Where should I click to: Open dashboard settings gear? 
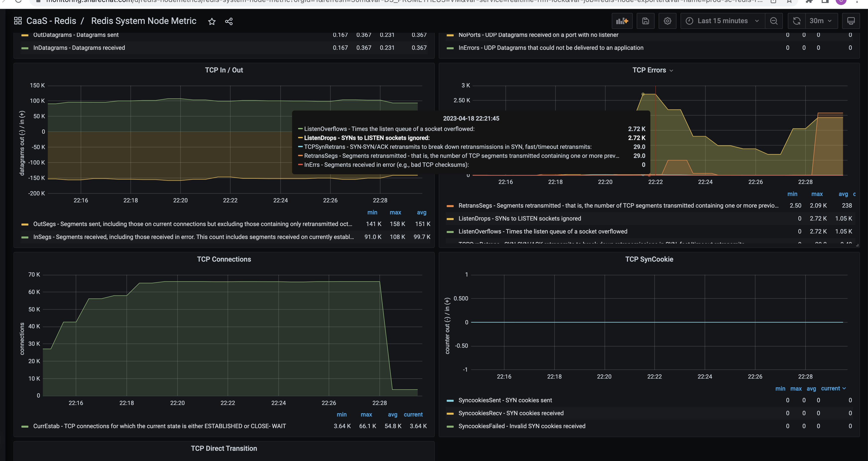tap(667, 21)
